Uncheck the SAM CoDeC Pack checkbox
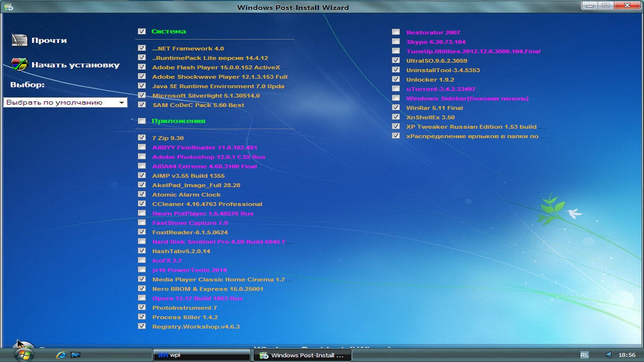 142,105
